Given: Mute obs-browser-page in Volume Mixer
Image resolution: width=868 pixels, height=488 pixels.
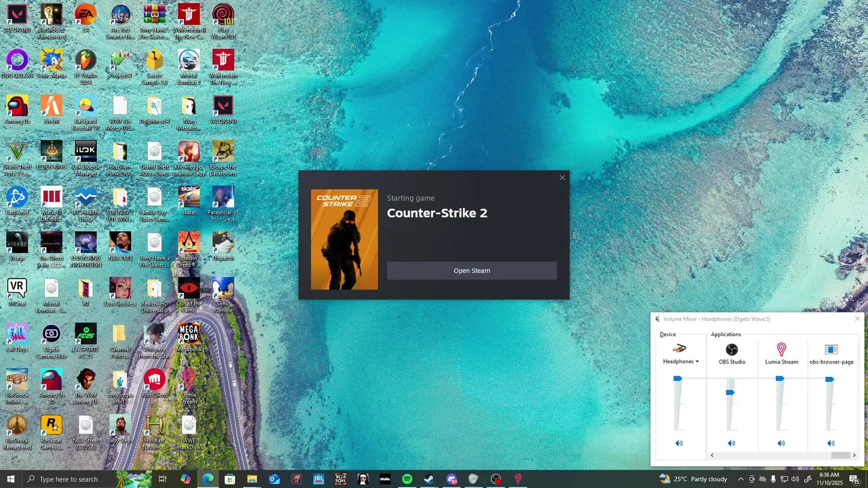Looking at the screenshot, I should (x=831, y=443).
